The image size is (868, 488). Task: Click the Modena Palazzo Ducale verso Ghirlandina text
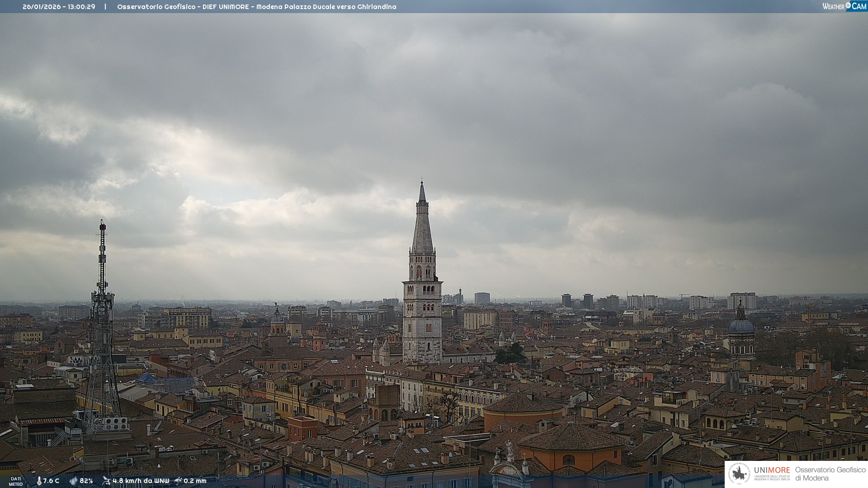[326, 7]
